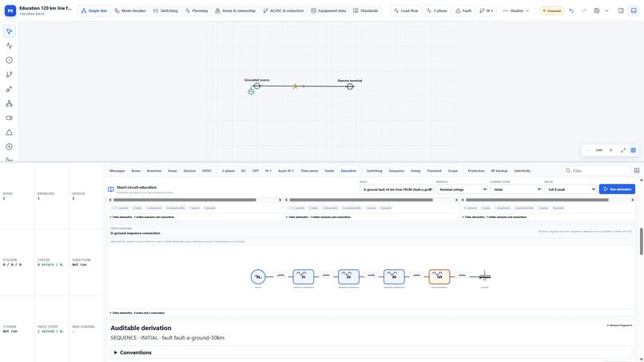Open the Fault selection dropdown
Viewport: 644px width, 362px height.
(x=397, y=189)
